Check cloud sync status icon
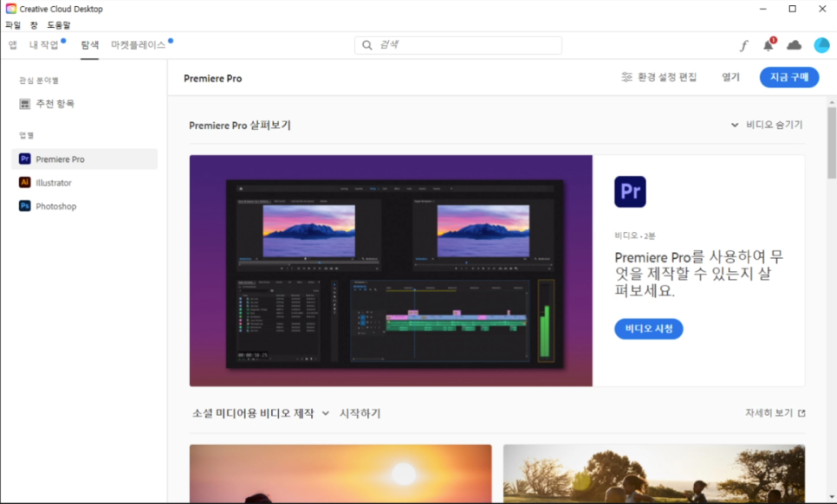 794,45
